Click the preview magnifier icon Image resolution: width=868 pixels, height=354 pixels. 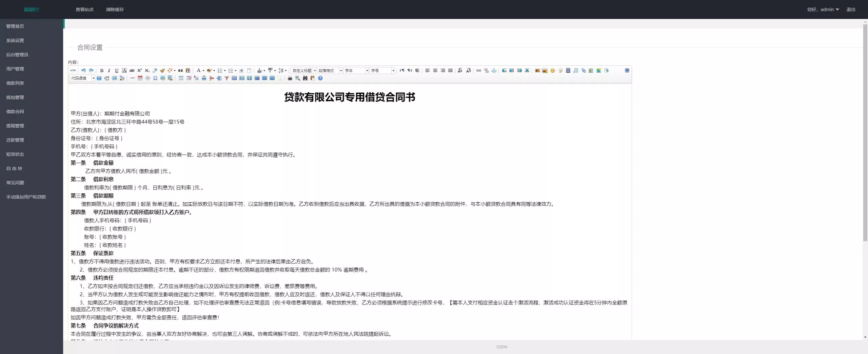tap(297, 78)
